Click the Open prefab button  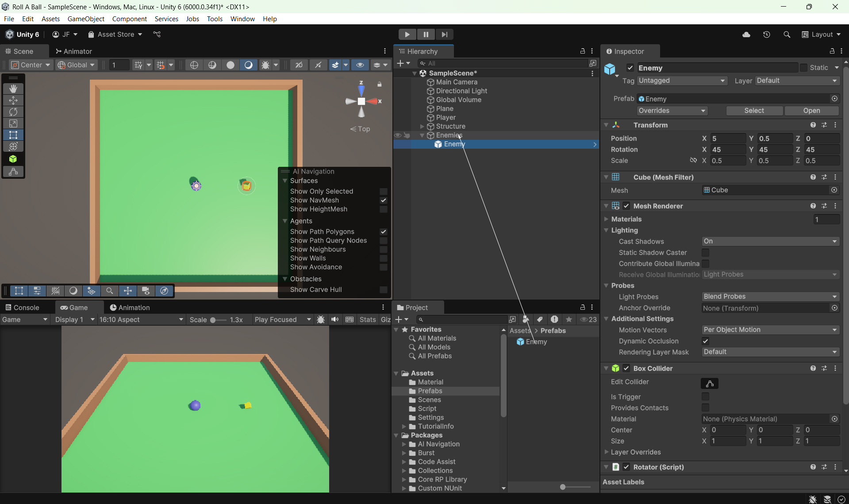tap(811, 111)
